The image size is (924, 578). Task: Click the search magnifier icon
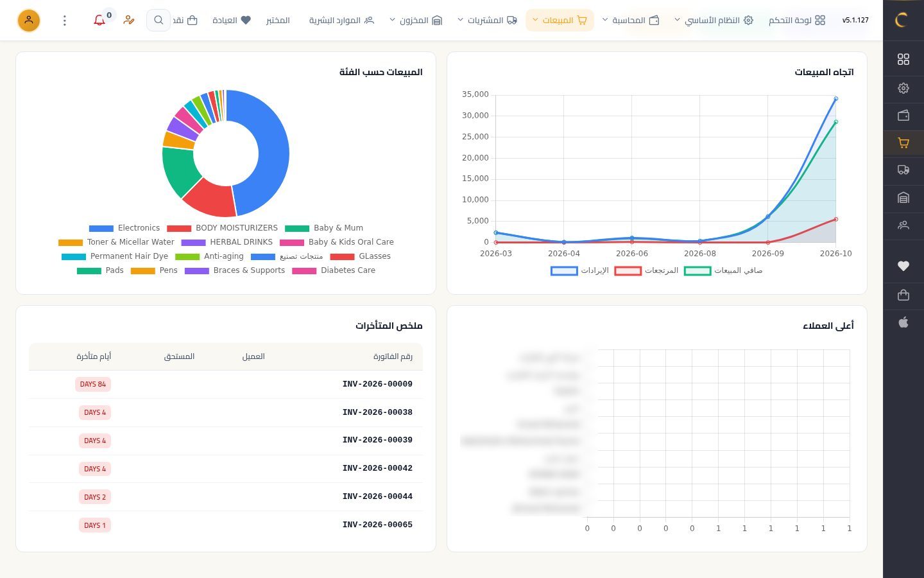click(158, 21)
